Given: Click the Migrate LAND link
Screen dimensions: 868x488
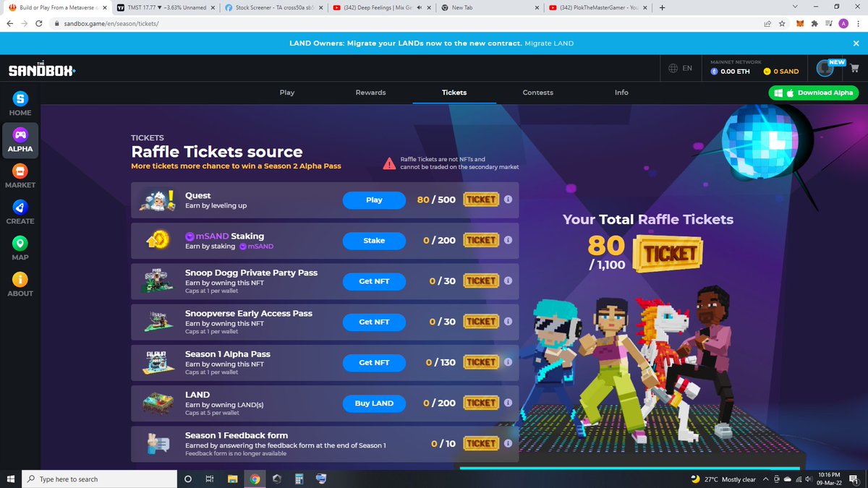Looking at the screenshot, I should [549, 43].
